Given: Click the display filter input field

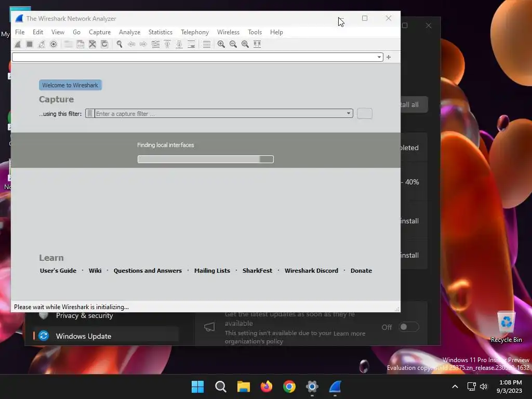Looking at the screenshot, I should click(x=197, y=57).
